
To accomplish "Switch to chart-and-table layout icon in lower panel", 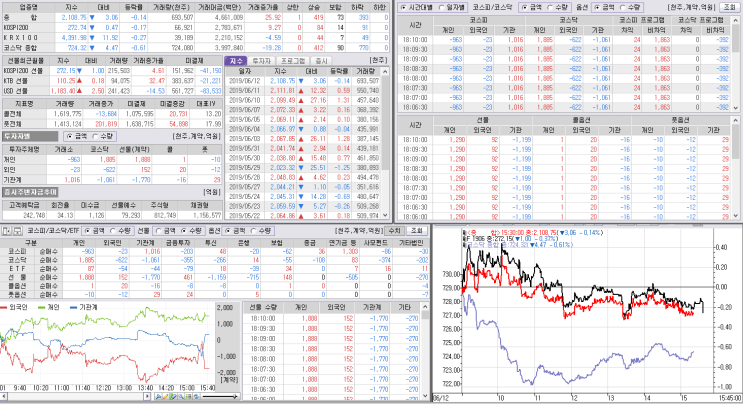I will (x=7, y=231).
